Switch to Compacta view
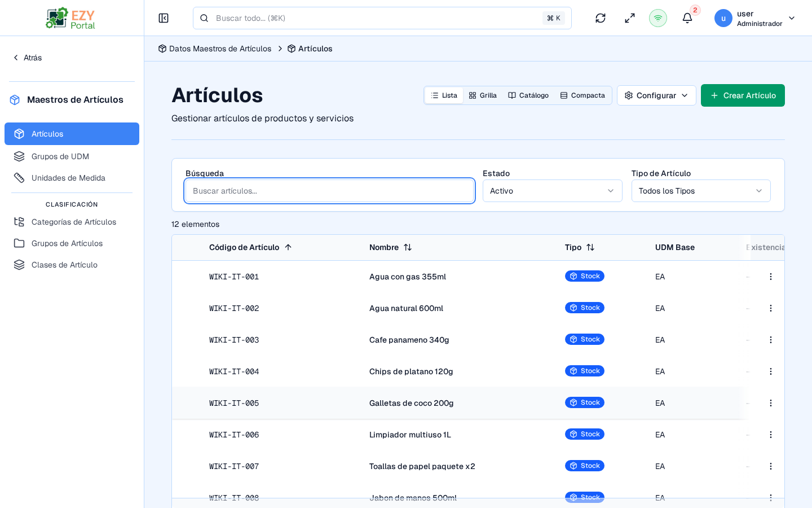 [582, 95]
